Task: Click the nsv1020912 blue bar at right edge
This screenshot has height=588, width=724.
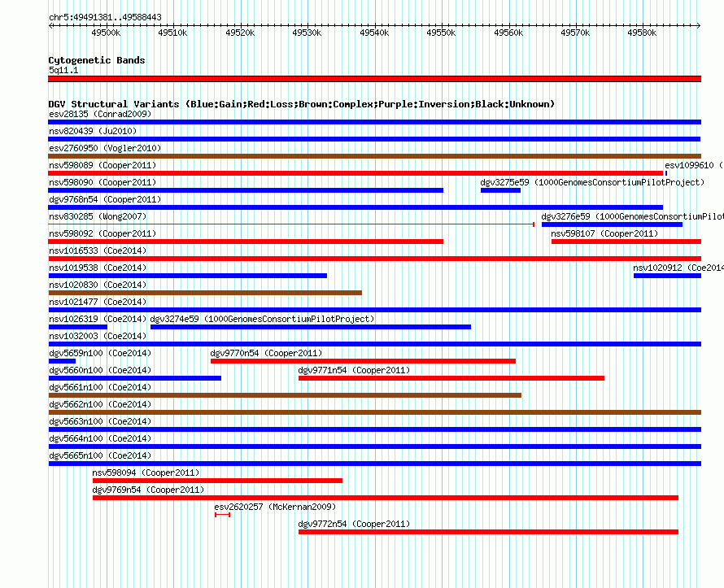Action: [667, 276]
